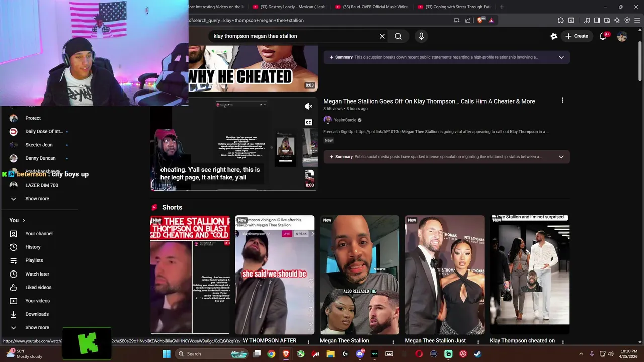This screenshot has height=362, width=644.
Task: Open the 'Megan Thee Stallion Just' Short thumbnail
Action: (x=445, y=275)
